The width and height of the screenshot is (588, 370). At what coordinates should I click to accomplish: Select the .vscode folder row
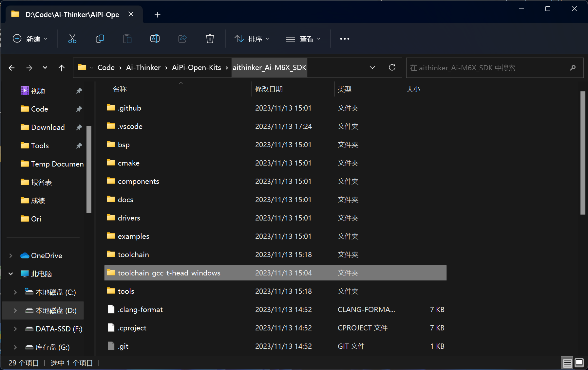275,126
